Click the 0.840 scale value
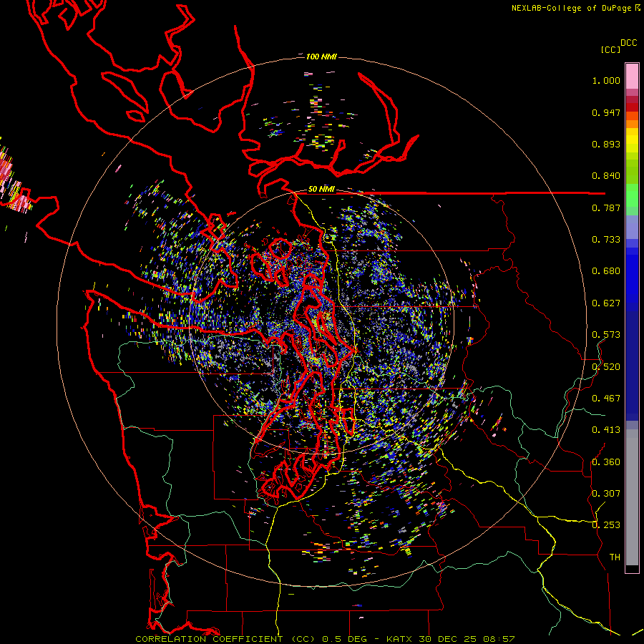The image size is (644, 644). 606,176
